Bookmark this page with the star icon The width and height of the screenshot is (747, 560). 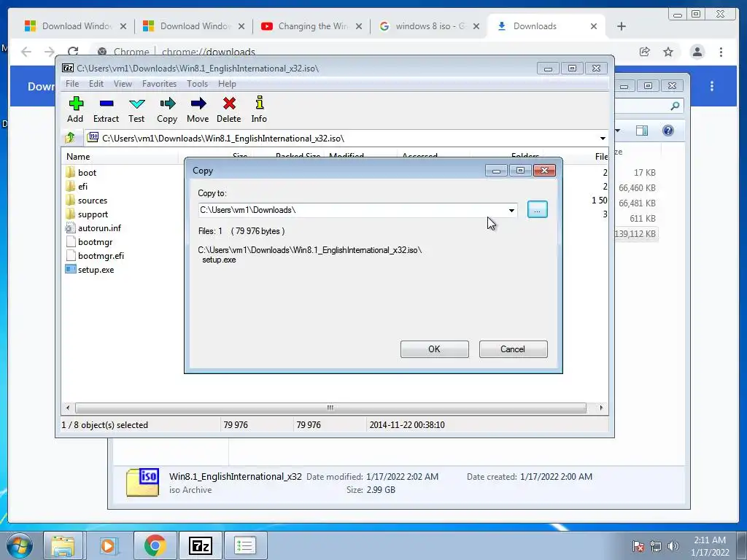668,52
